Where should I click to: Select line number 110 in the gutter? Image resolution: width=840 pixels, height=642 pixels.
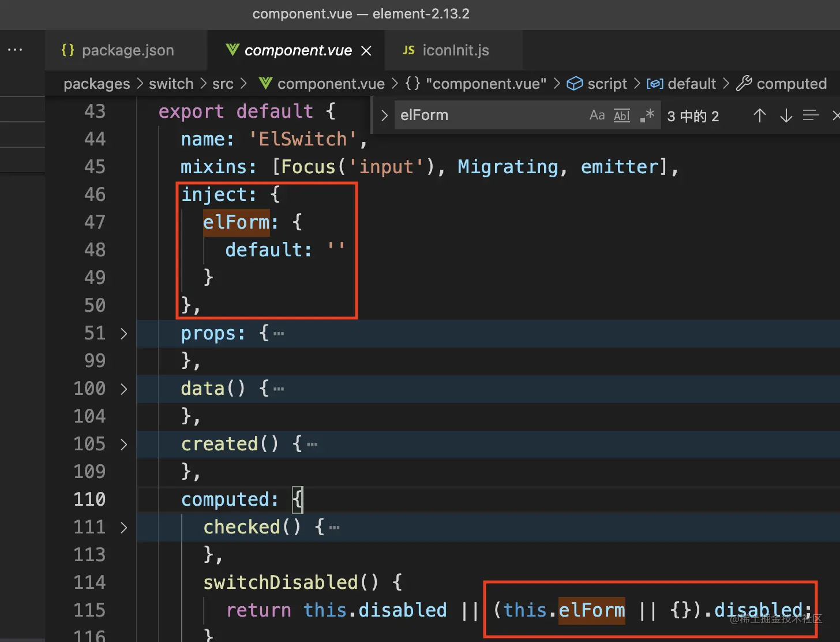[x=90, y=499]
